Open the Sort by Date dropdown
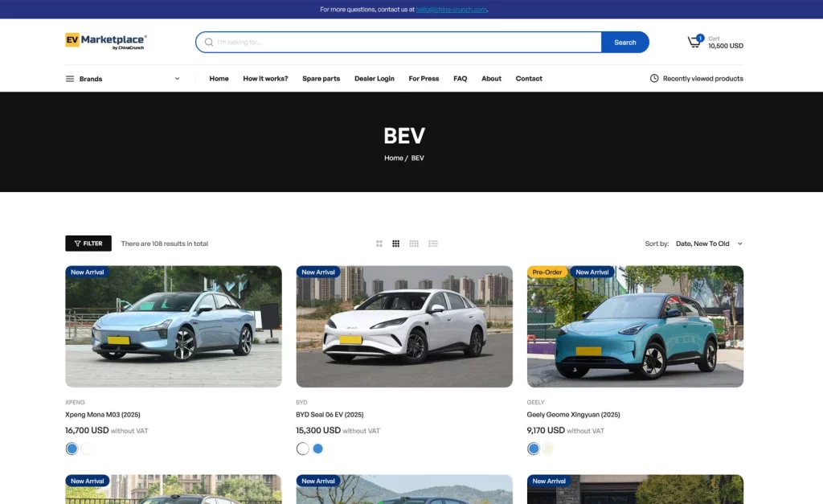823x504 pixels. pos(709,244)
